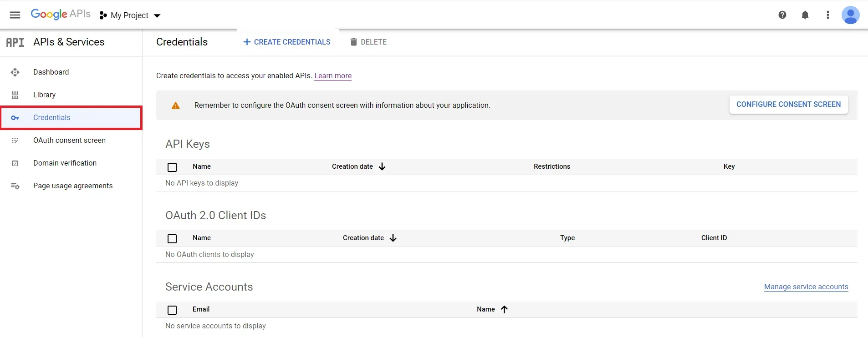Sort Service Accounts by Name arrow
Screen dimensions: 868x337
pyautogui.click(x=504, y=309)
